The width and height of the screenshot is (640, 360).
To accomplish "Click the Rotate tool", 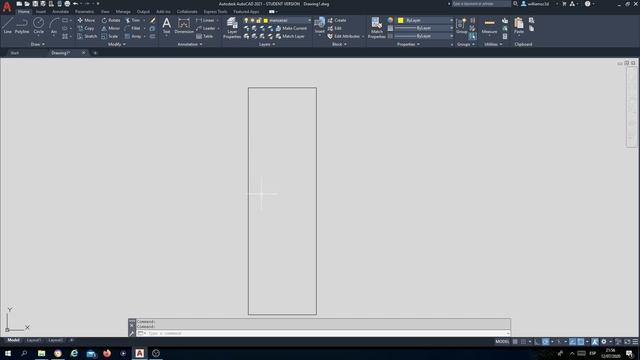I will pos(111,20).
